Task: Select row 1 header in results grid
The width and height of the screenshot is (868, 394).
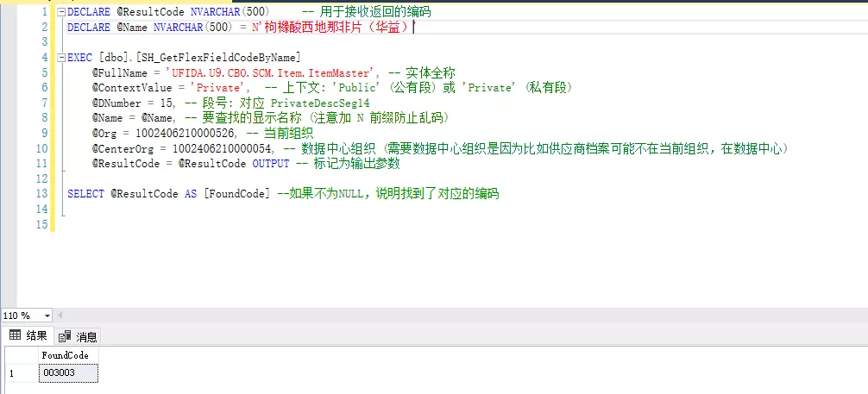Action: [19, 372]
